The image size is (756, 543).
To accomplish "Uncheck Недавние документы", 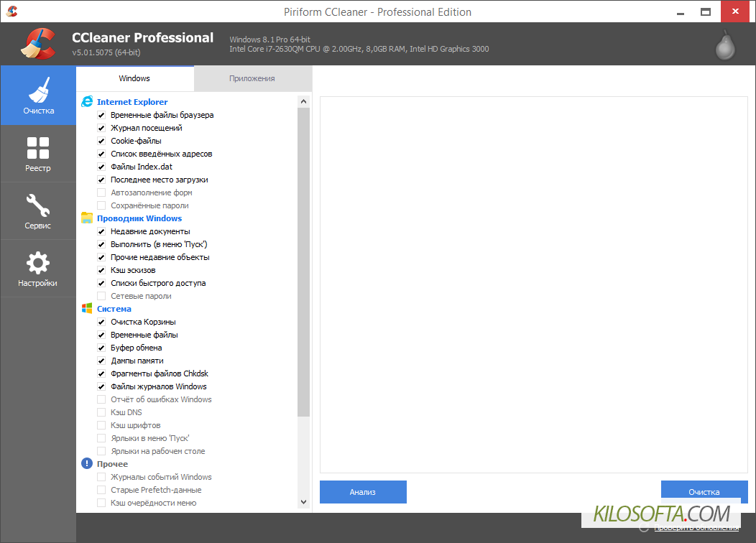I will click(101, 231).
